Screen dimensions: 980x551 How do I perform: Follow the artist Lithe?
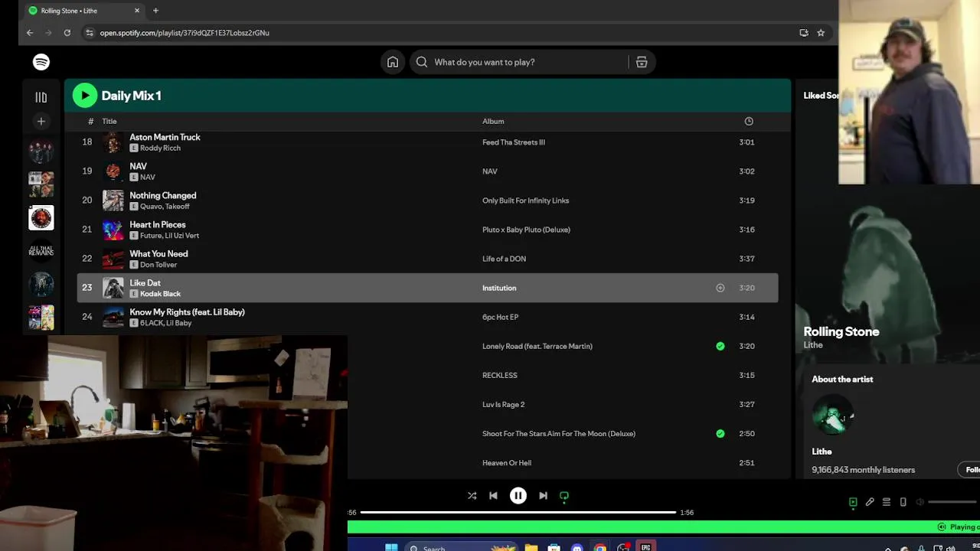[969, 470]
